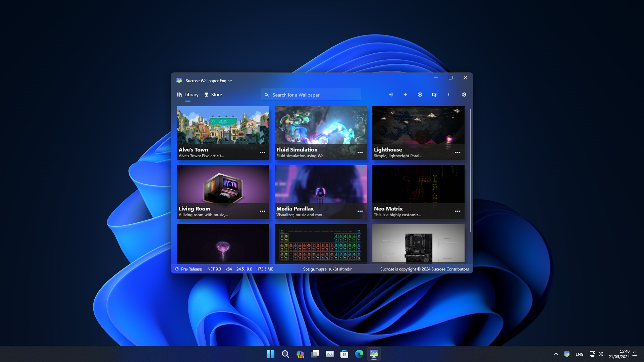The height and width of the screenshot is (362, 644).
Task: Click the Search for a Wallpaper field
Action: [311, 95]
